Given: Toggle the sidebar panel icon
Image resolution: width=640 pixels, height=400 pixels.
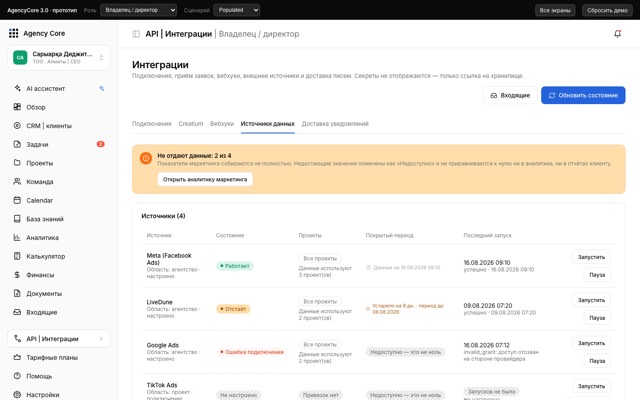Looking at the screenshot, I should tap(136, 34).
